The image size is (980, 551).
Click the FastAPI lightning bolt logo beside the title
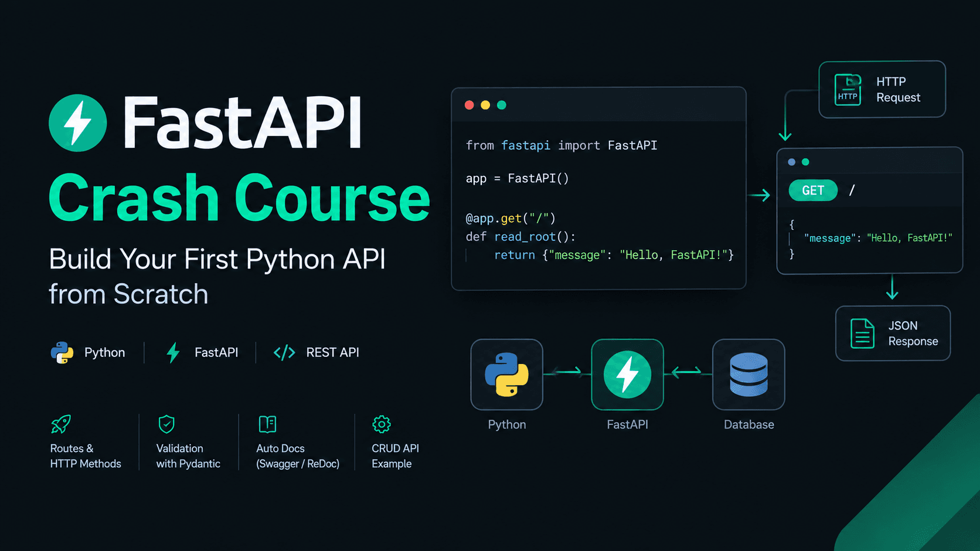pos(78,123)
